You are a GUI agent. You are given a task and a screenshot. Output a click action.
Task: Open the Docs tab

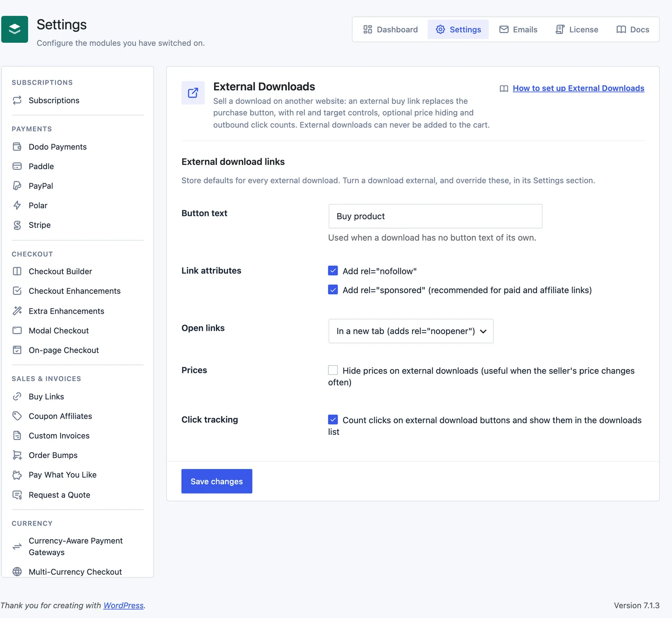point(633,29)
